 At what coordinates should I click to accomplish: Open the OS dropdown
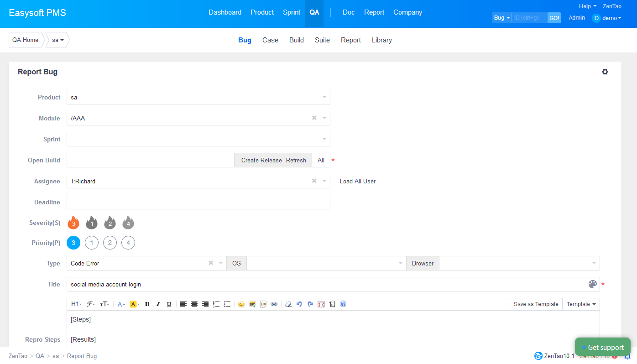pos(326,263)
